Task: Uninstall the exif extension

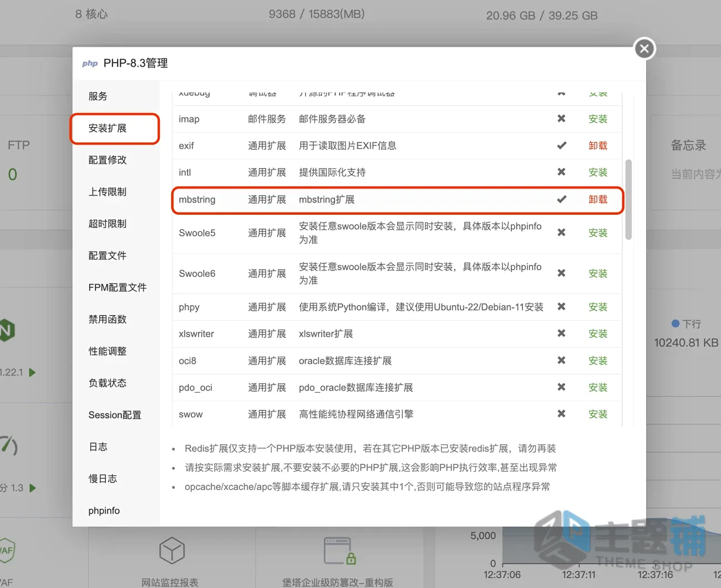Action: [x=598, y=145]
